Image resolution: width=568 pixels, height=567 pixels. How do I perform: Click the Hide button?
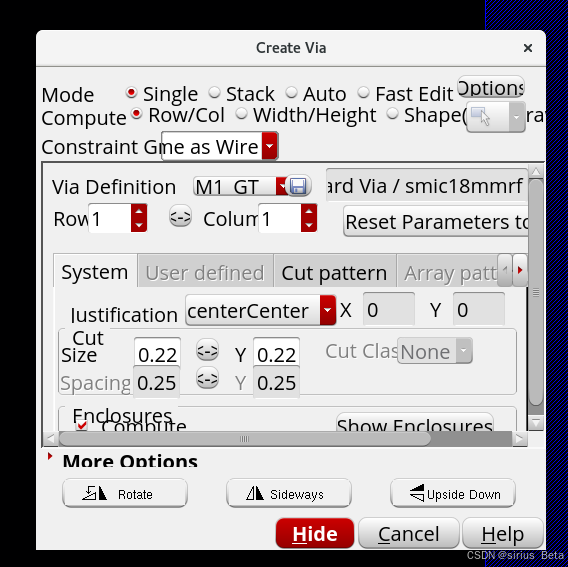[314, 533]
